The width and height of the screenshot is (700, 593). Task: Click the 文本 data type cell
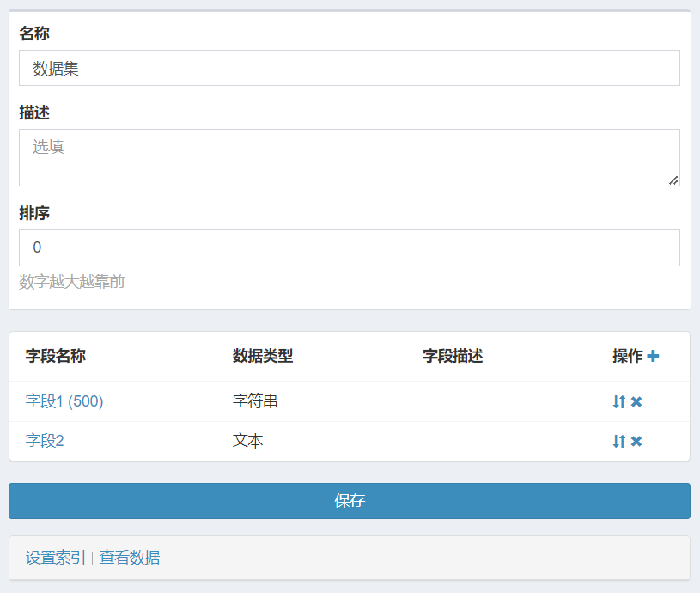point(247,441)
